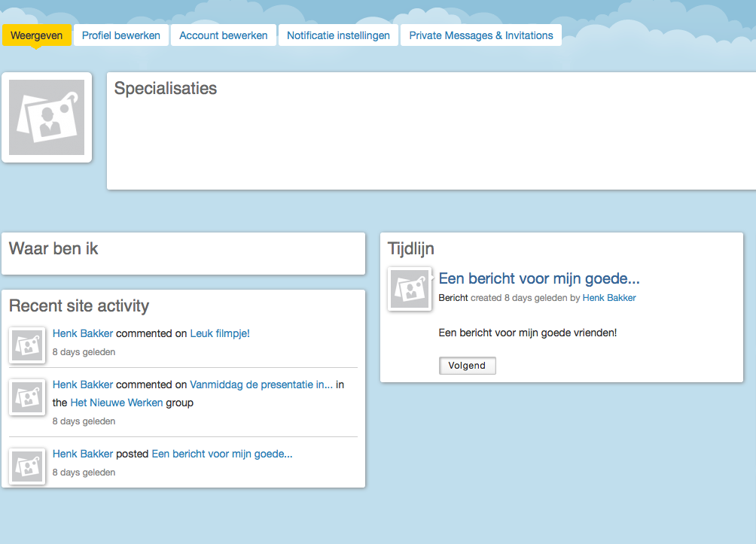Open the Profiel bewerken tab

click(120, 35)
